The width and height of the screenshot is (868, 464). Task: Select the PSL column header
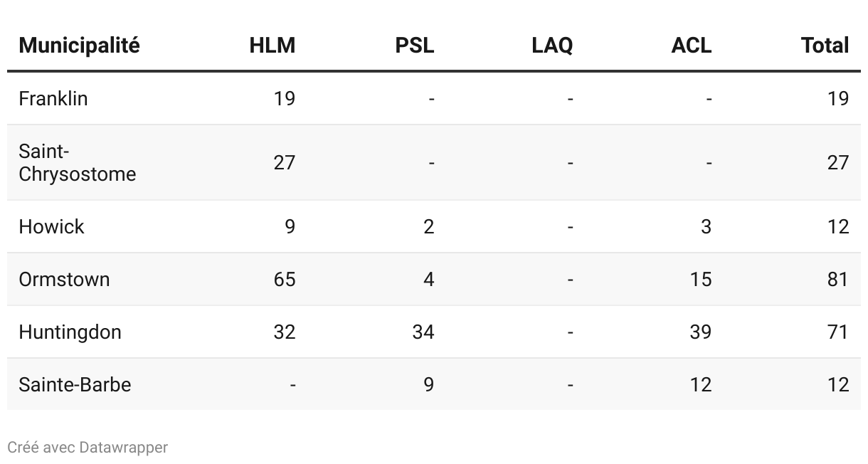tap(415, 46)
